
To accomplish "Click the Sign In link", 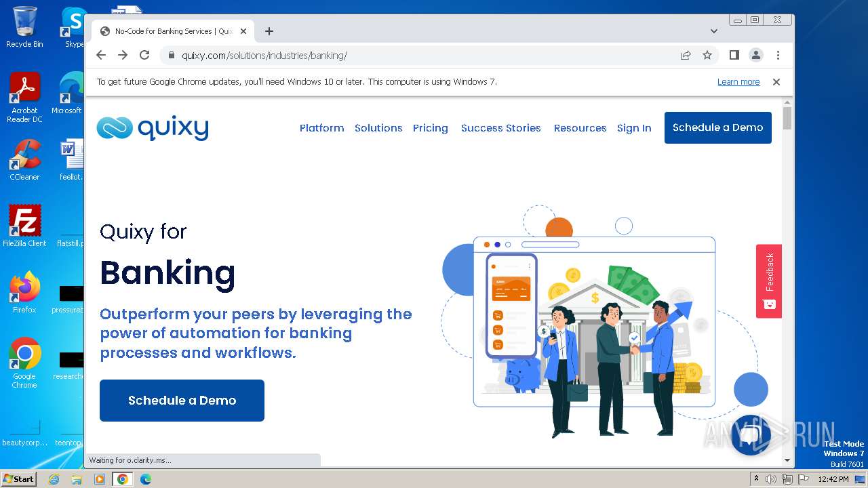I will pos(634,128).
